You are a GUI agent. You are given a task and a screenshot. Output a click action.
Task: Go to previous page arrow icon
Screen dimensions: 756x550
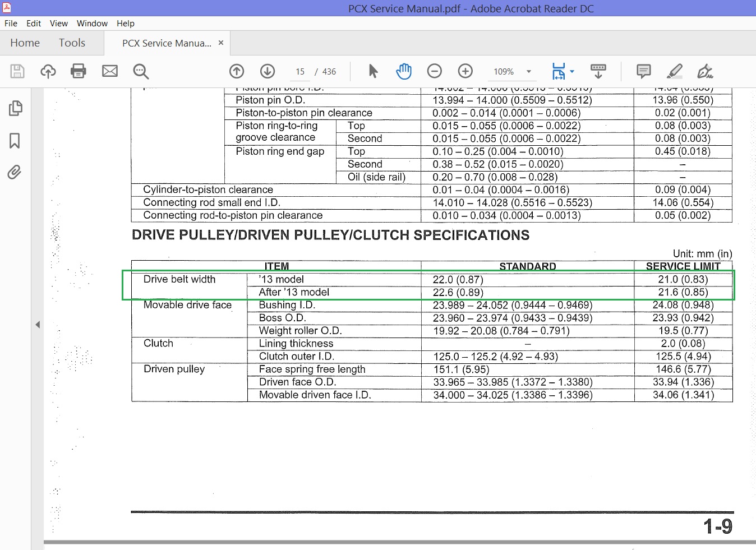point(237,71)
